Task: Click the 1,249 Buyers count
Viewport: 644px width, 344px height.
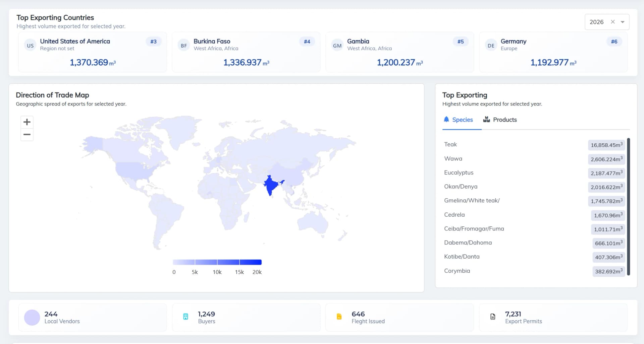Action: (x=206, y=314)
